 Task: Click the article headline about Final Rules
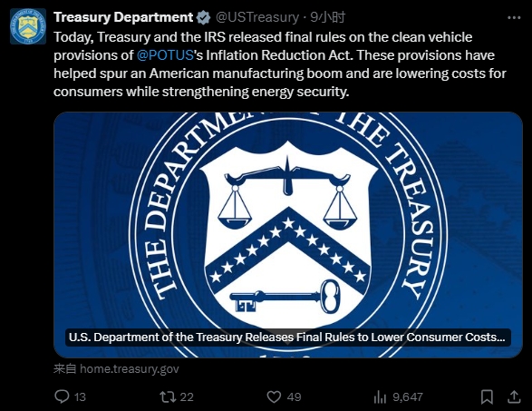click(x=287, y=338)
